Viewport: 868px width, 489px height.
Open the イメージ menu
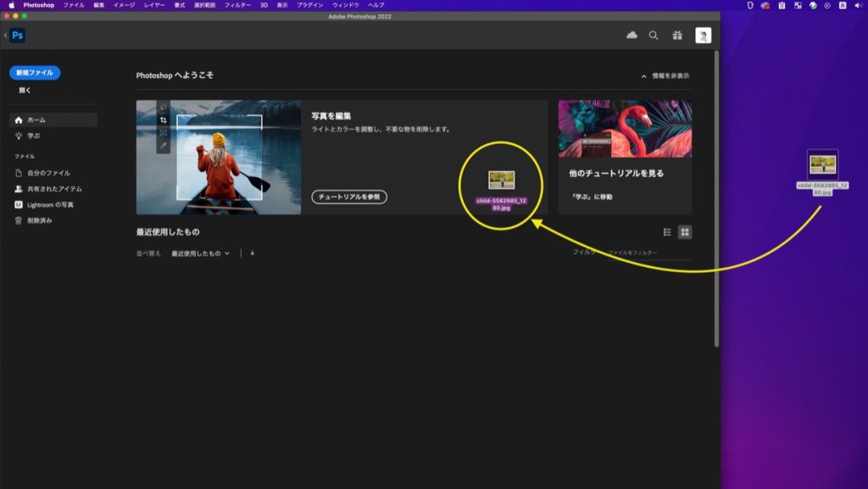click(124, 5)
